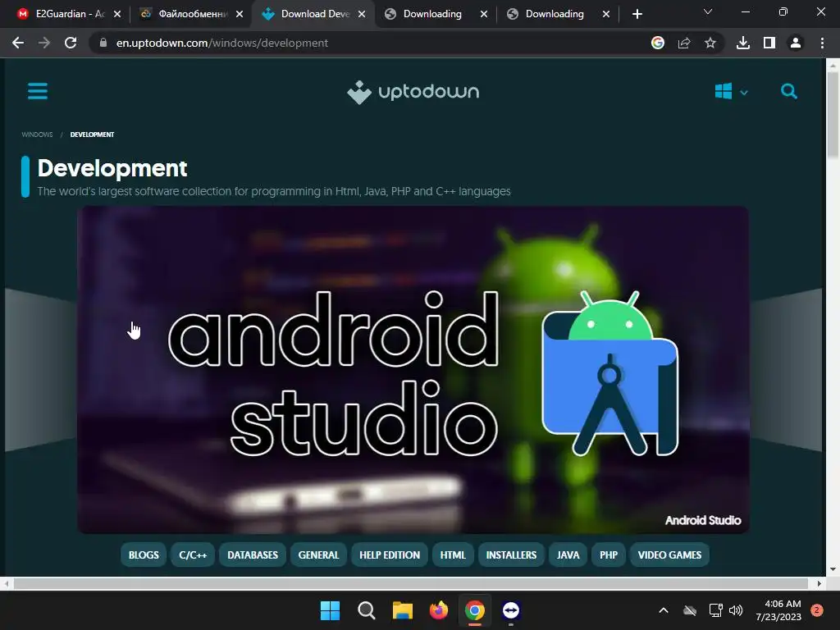Show hidden system tray icons
This screenshot has width=840, height=630.
(x=663, y=610)
